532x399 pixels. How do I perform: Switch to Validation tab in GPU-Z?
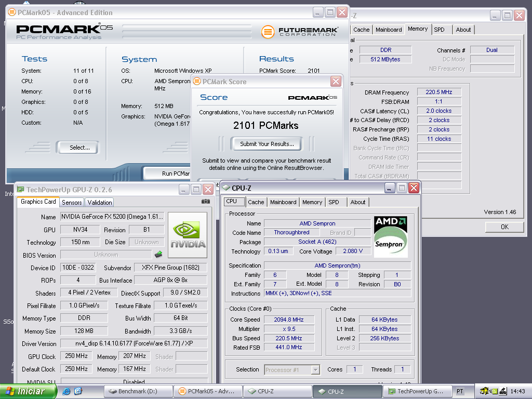(x=99, y=202)
